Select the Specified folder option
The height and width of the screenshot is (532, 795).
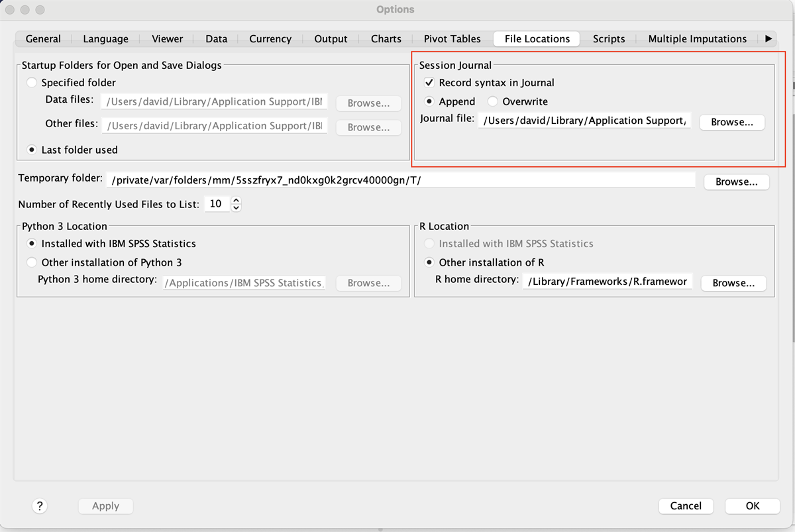tap(32, 83)
